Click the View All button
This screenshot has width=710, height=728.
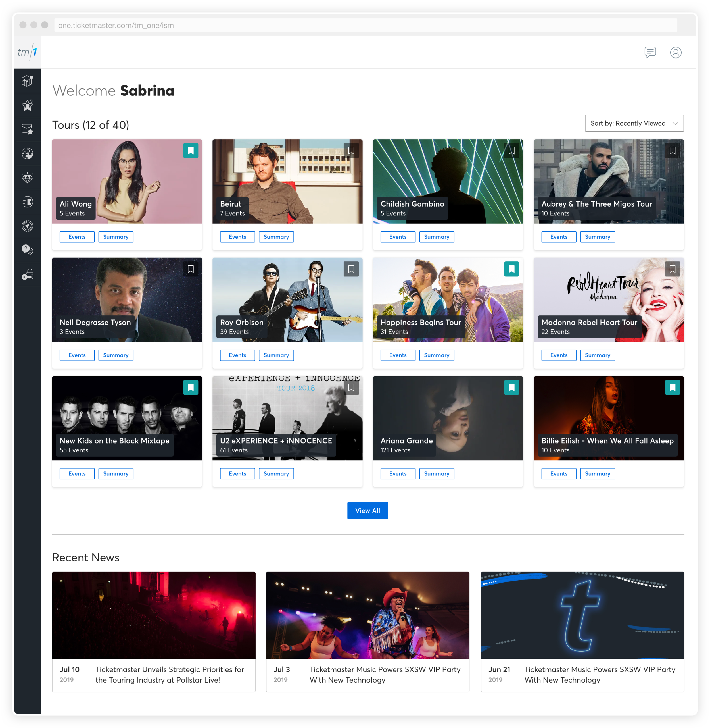coord(367,510)
